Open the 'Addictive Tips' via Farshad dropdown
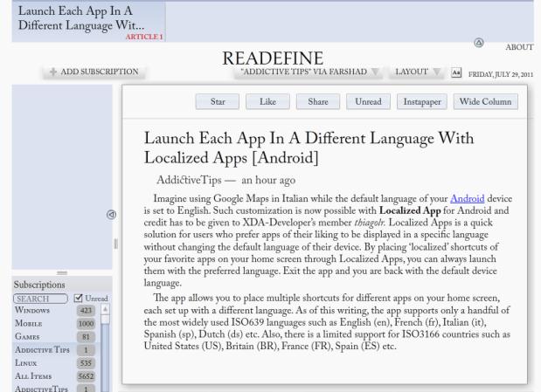Viewport: 541px width, 392px height. (x=309, y=72)
